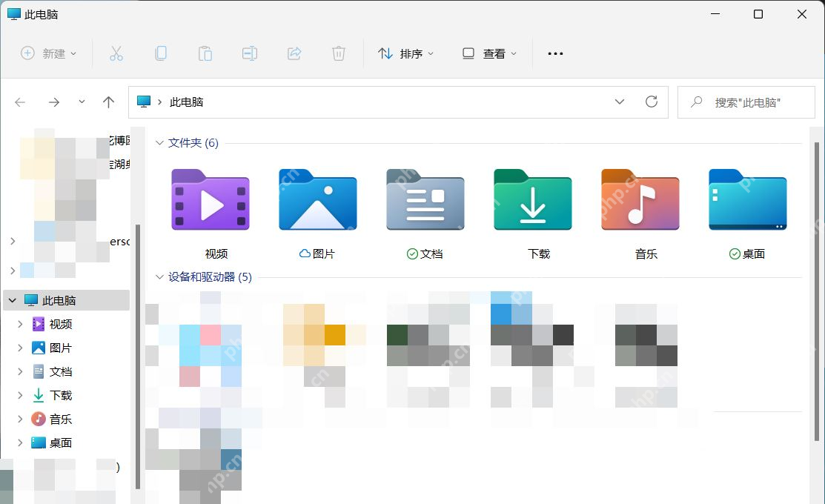This screenshot has height=504, width=825.
Task: Go back with the left arrow
Action: pyautogui.click(x=20, y=102)
